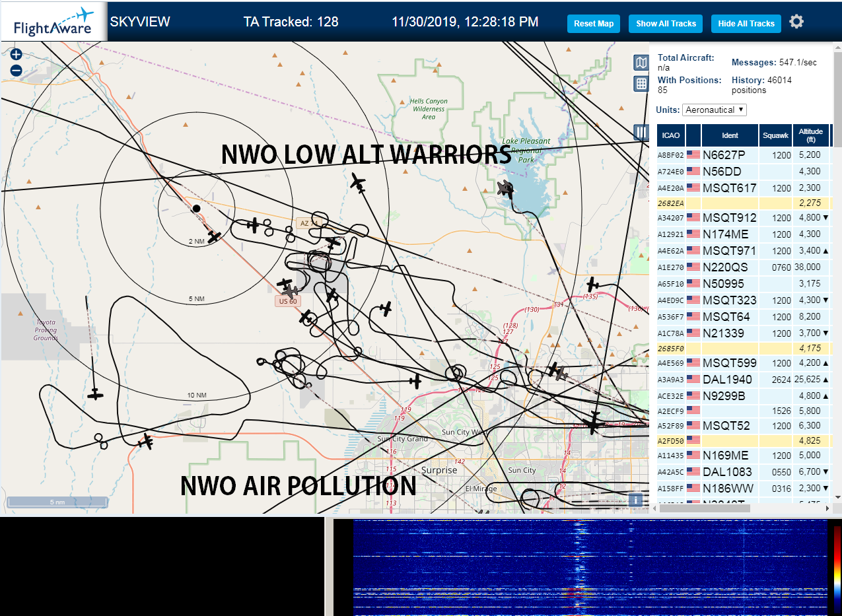The height and width of the screenshot is (616, 842).
Task: Click the sidebar scrollbar up arrow
Action: click(837, 47)
